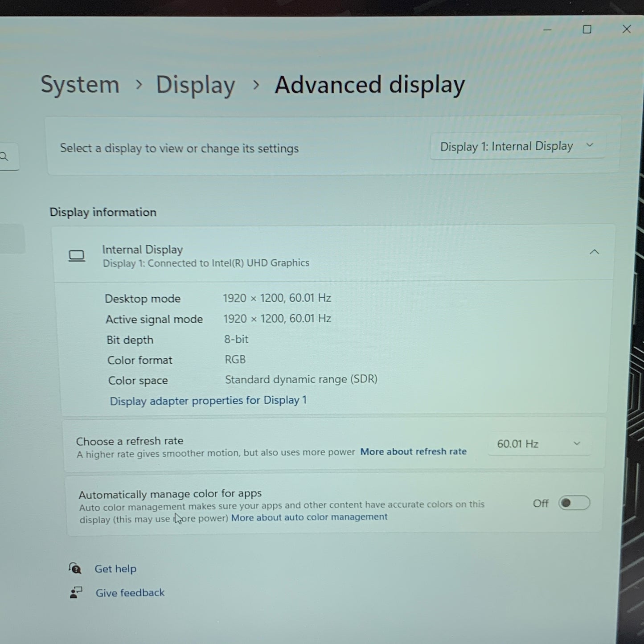Open Display adapter properties for Display 1
Viewport: 644px width, 644px height.
[208, 400]
